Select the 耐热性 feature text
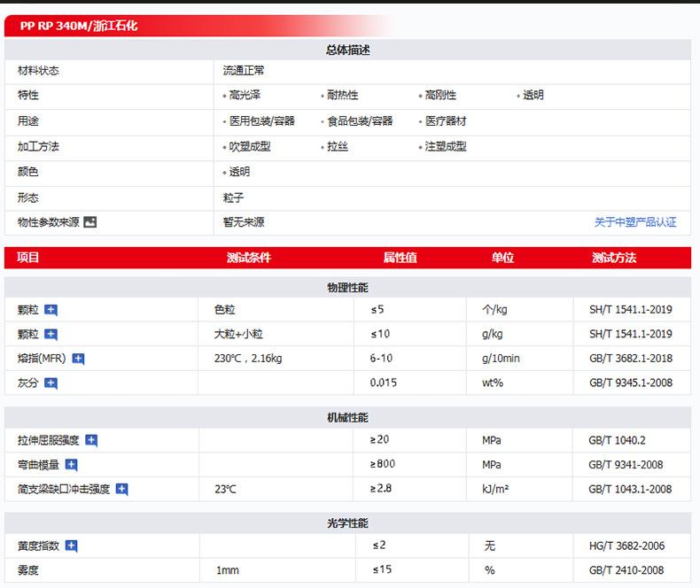The width and height of the screenshot is (700, 588). 342,95
